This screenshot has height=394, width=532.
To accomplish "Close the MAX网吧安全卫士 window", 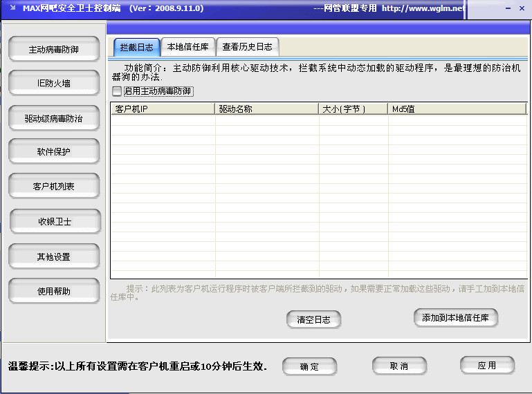I will [522, 8].
